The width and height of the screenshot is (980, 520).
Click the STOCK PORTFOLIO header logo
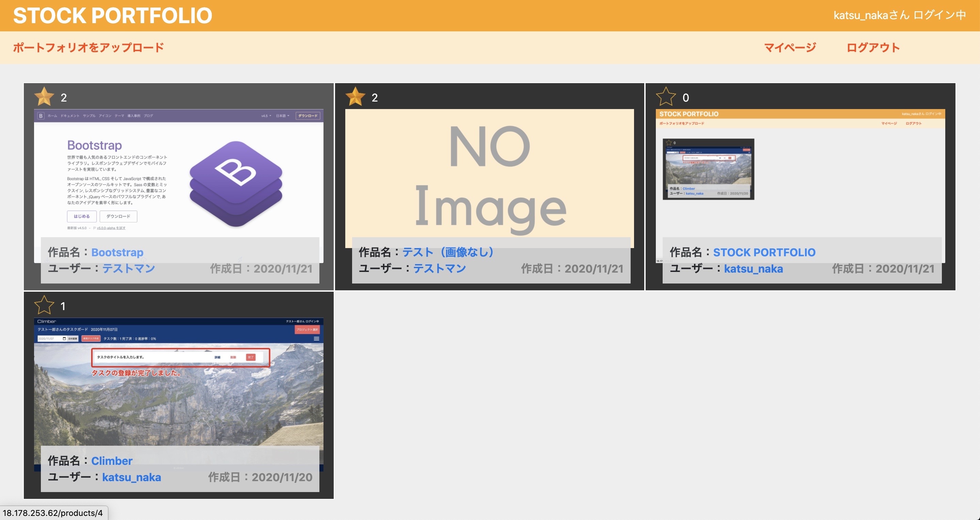coord(112,15)
